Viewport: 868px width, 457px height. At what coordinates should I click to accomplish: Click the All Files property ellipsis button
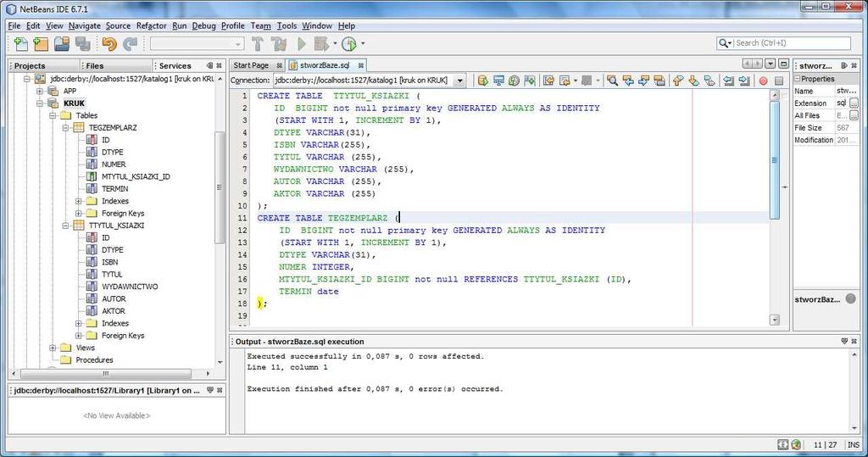tap(854, 115)
